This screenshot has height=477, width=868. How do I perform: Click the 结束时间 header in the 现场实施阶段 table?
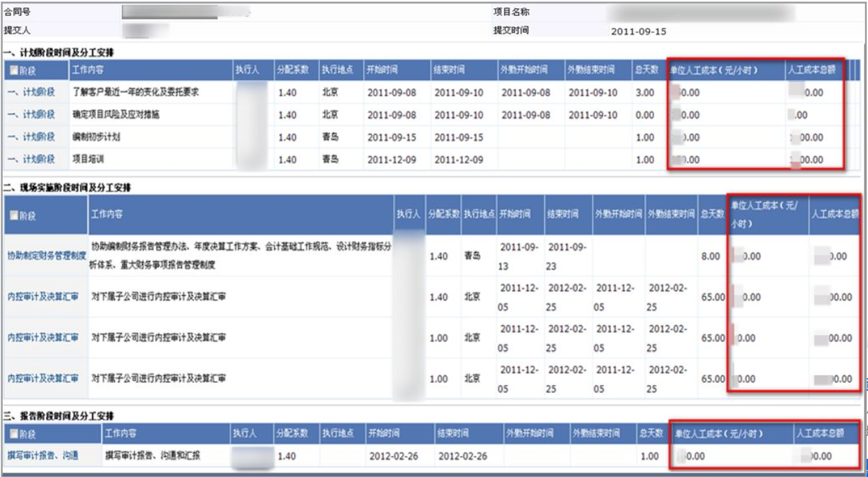(562, 214)
